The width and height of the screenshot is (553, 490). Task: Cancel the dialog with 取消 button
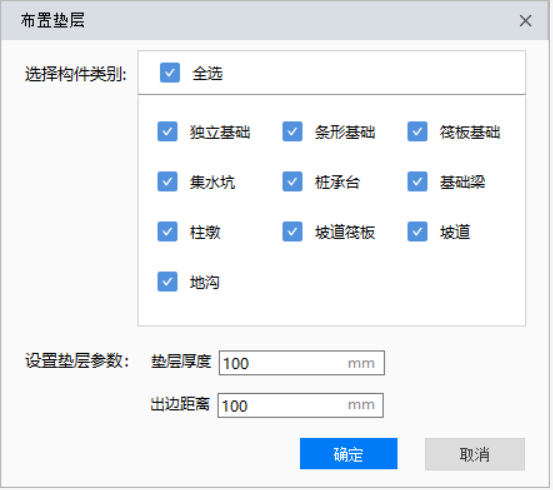(475, 454)
